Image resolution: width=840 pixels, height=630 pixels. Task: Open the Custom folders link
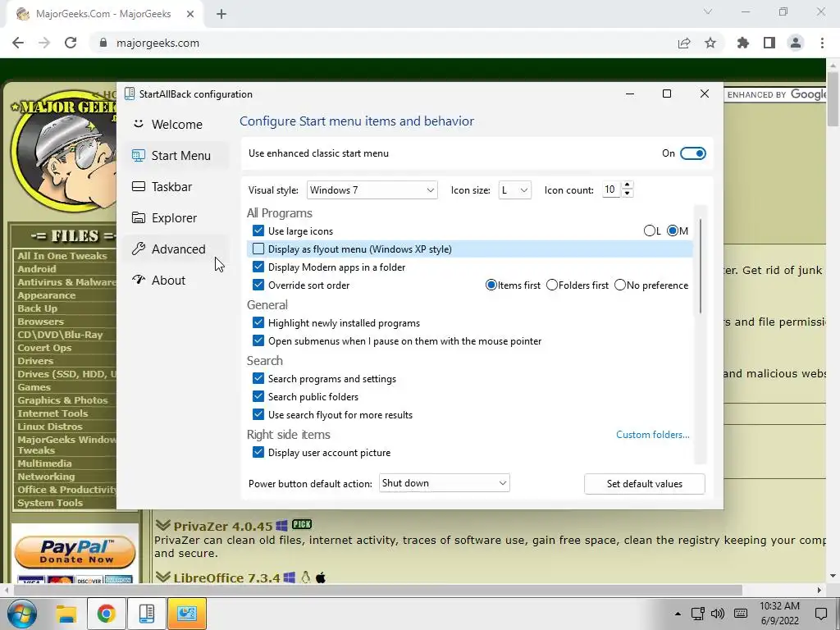click(652, 435)
